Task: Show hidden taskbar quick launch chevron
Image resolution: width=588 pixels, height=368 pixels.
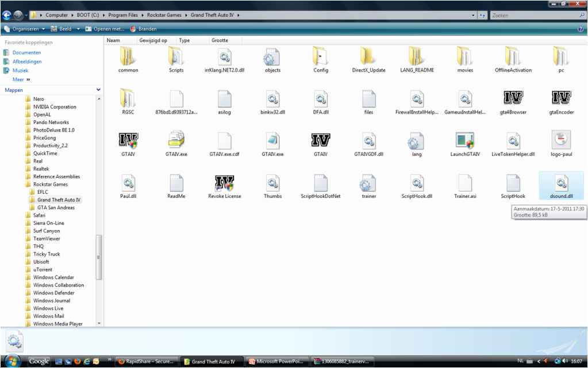Action: 110,359
